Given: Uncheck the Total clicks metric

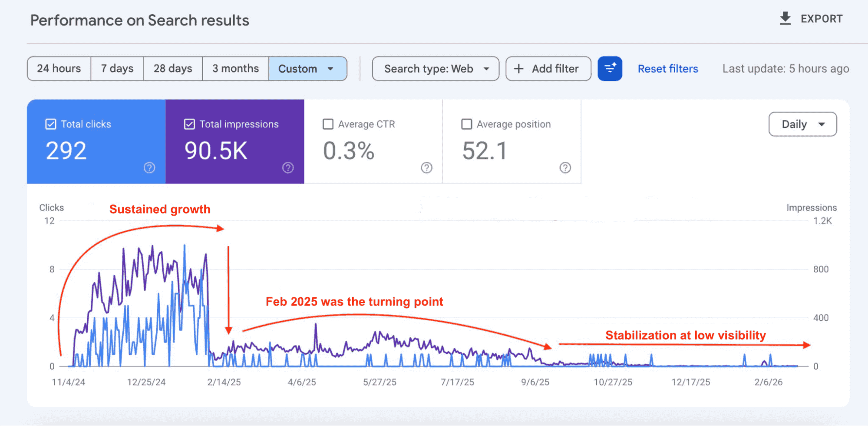Looking at the screenshot, I should [x=51, y=124].
